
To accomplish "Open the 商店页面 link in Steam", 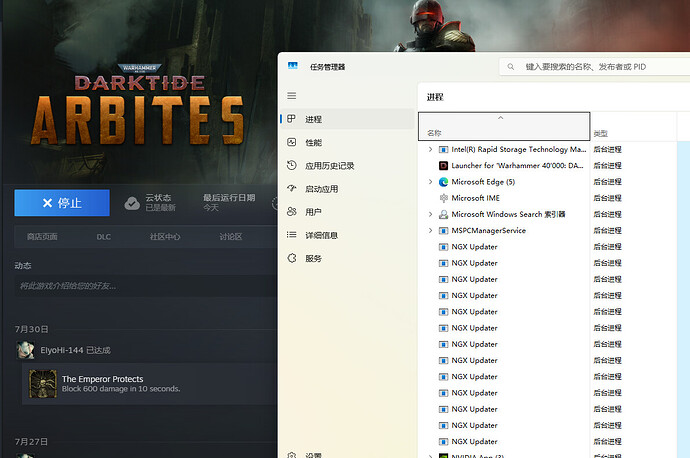I will (42, 237).
